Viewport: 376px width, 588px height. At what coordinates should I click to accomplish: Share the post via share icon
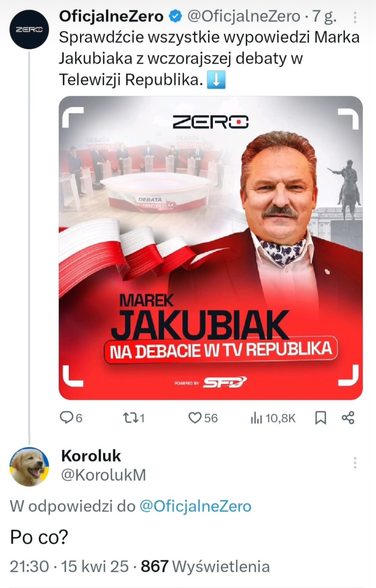tap(348, 418)
